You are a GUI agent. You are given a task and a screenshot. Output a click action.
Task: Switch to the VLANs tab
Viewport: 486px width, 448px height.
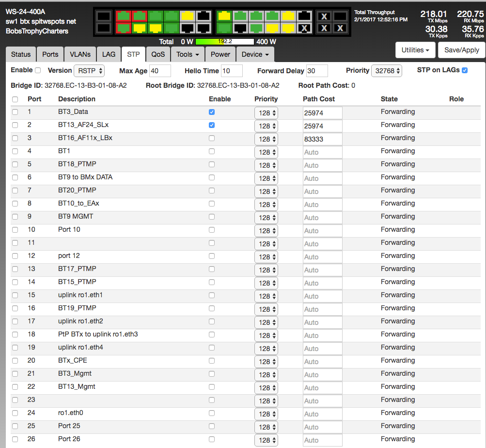(x=79, y=54)
